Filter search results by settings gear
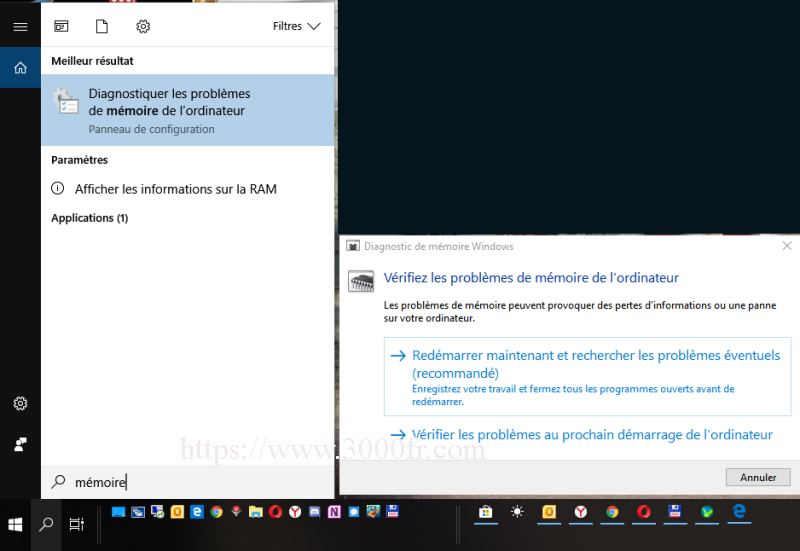Screen dimensions: 800x551 click(x=143, y=26)
